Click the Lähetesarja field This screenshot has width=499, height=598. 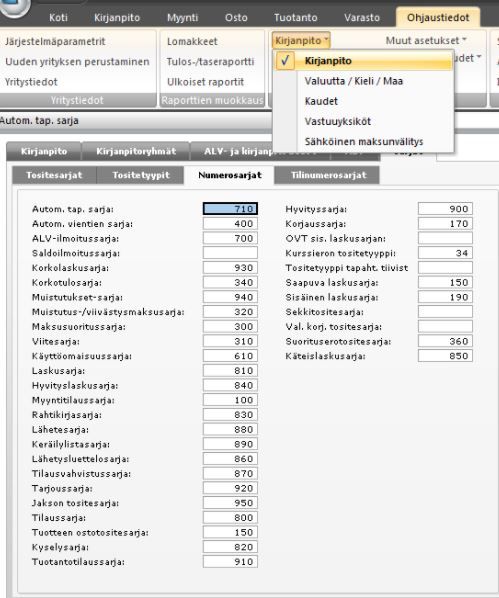coord(230,429)
